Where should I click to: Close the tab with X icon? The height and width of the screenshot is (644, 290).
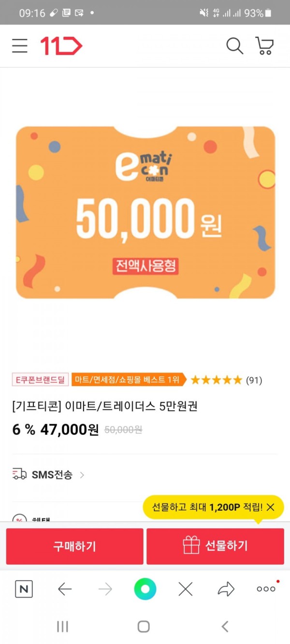[x=186, y=588]
